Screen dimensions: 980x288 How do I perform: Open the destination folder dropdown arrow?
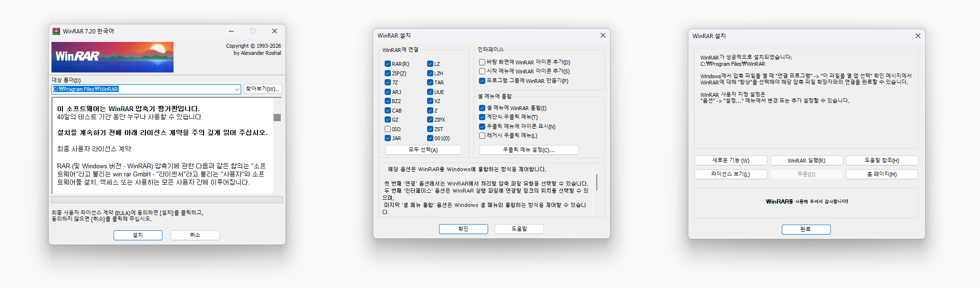tap(236, 89)
